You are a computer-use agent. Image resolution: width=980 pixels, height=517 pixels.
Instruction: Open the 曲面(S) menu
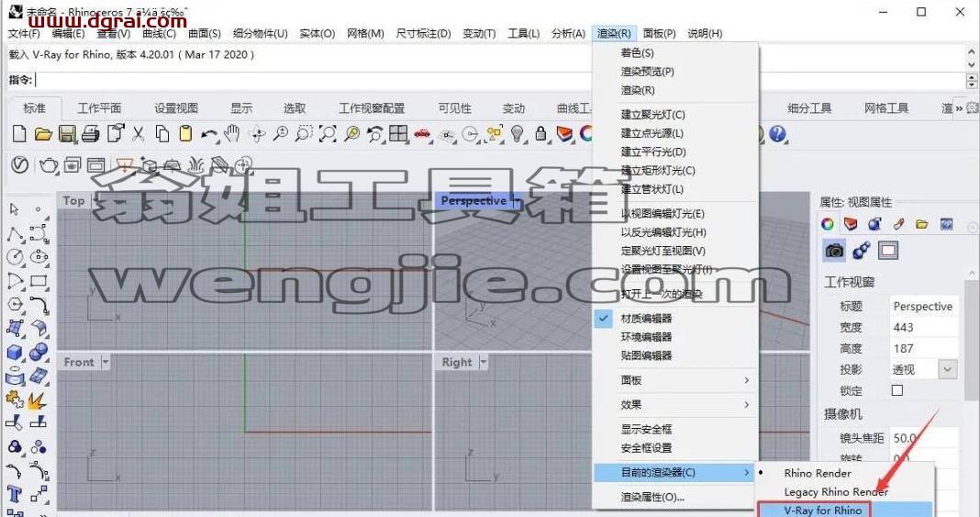pos(205,34)
